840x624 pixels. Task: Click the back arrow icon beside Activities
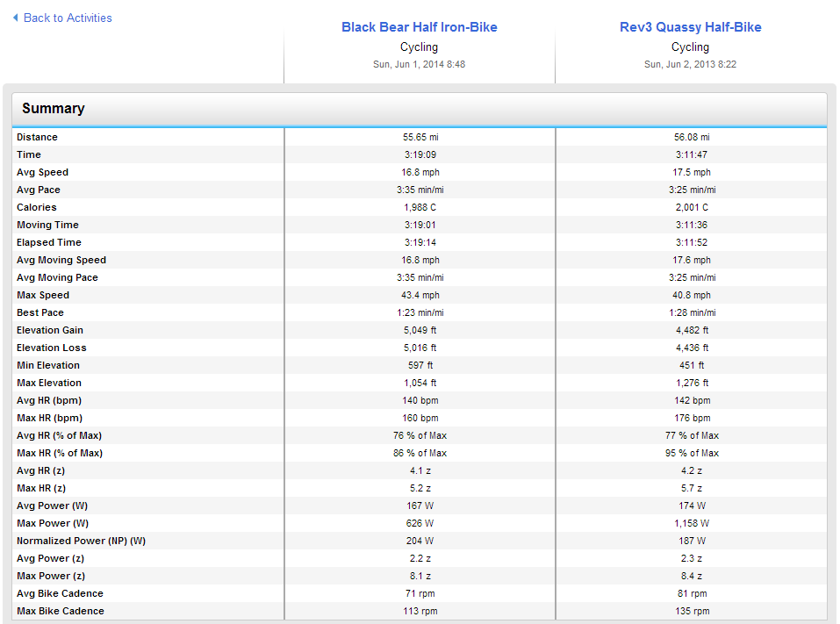16,18
